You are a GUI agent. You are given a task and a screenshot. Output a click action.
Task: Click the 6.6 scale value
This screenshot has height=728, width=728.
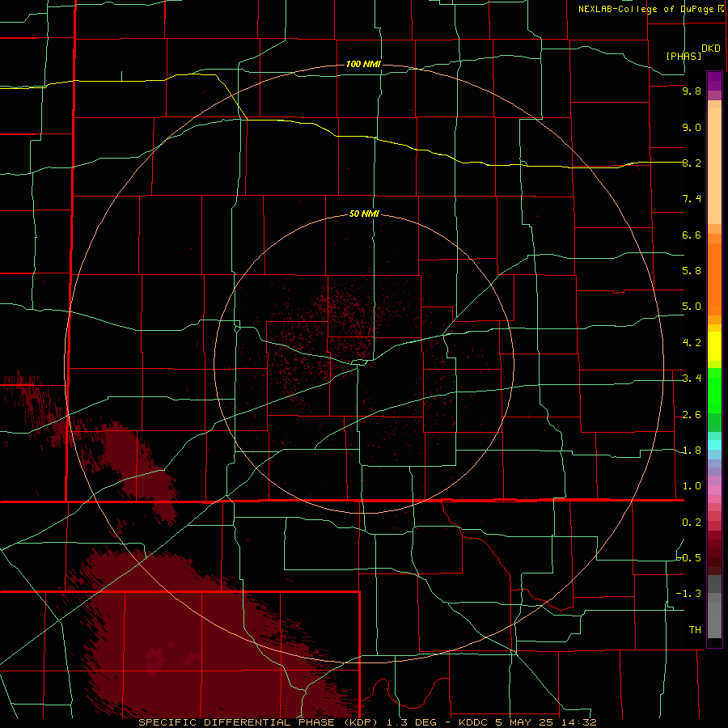pyautogui.click(x=692, y=235)
